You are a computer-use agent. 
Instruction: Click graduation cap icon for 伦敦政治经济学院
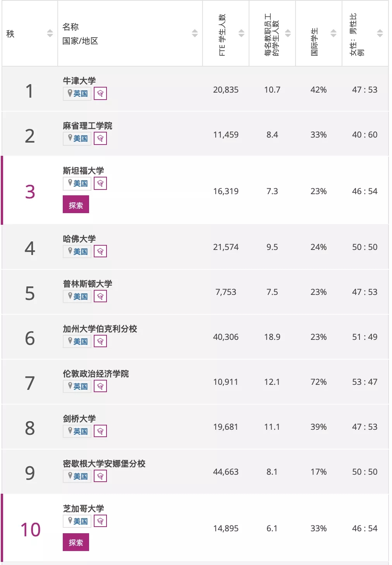(x=100, y=386)
